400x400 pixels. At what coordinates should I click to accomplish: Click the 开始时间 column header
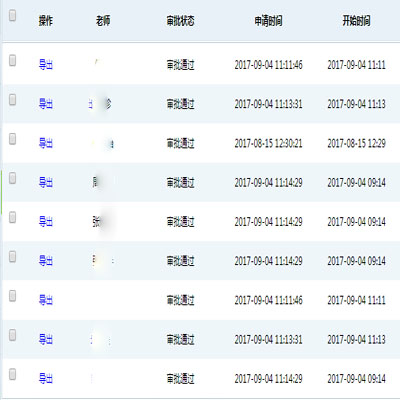point(356,21)
